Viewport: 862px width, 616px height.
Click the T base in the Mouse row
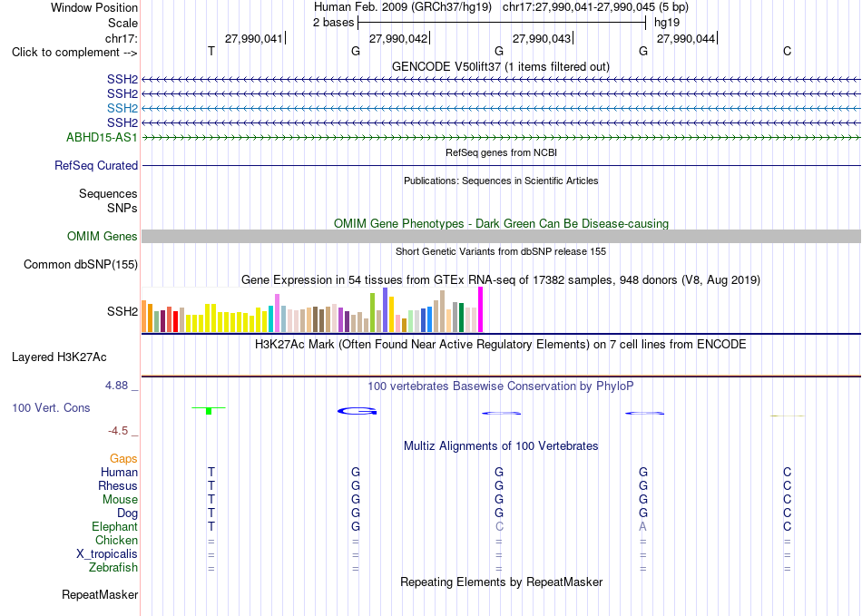211,500
